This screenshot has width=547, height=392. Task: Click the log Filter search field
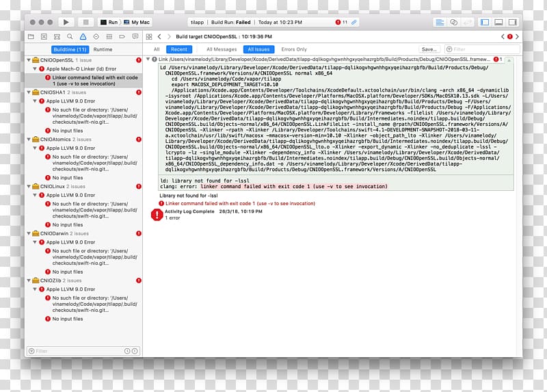(482, 49)
